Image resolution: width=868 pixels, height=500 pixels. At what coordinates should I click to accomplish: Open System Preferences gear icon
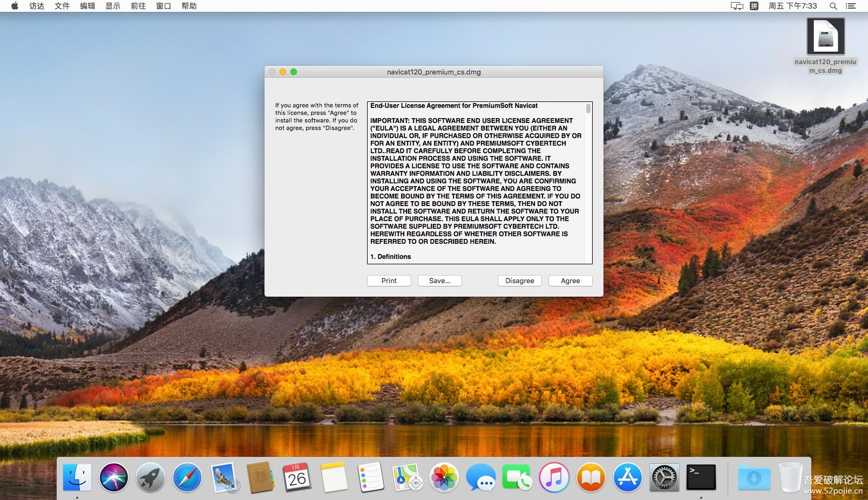point(664,477)
